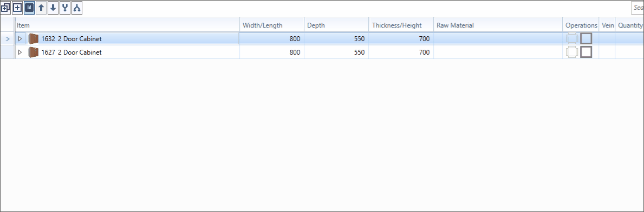644x212 pixels.
Task: Click the single boxed plus toolbar icon
Action: (x=17, y=8)
